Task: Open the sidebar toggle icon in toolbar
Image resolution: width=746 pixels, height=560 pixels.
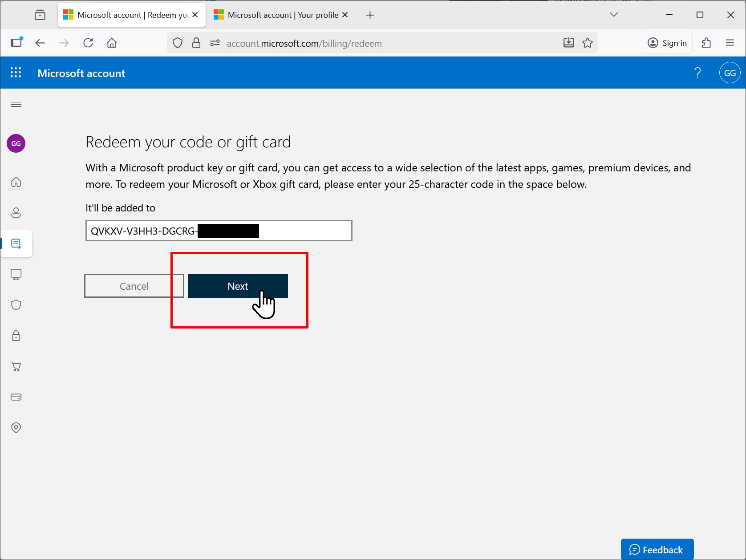Action: [16, 43]
